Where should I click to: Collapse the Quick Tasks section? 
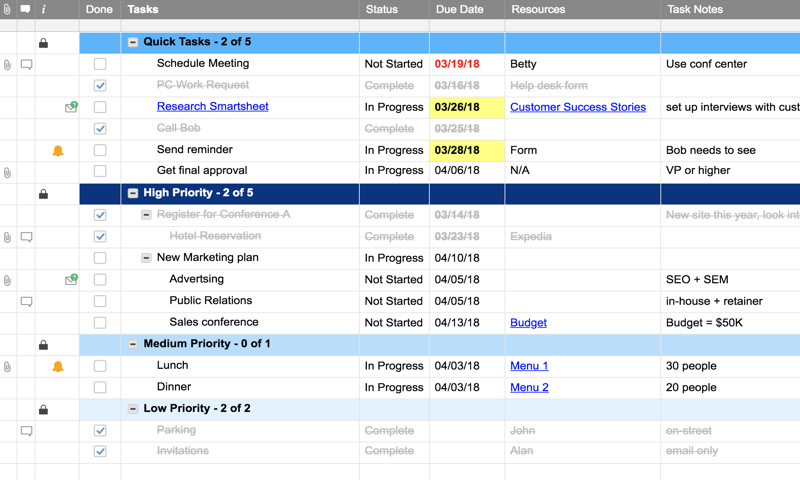pos(133,43)
